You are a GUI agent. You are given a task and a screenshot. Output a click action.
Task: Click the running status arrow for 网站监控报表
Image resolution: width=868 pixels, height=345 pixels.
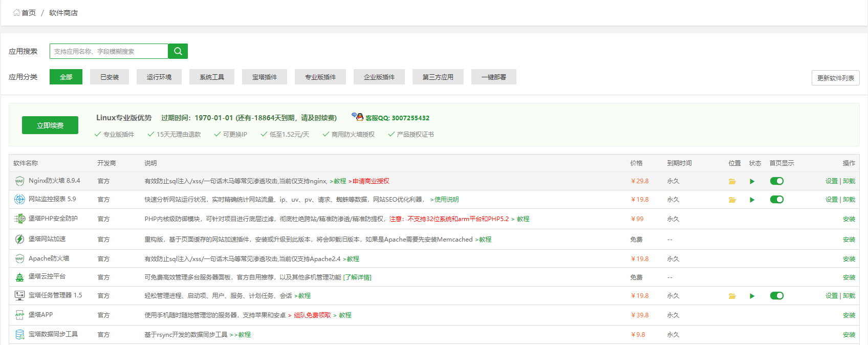(752, 200)
